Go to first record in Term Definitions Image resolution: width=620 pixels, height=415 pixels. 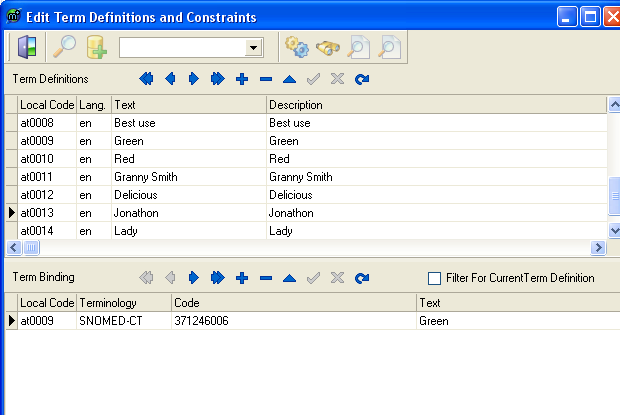pos(146,79)
